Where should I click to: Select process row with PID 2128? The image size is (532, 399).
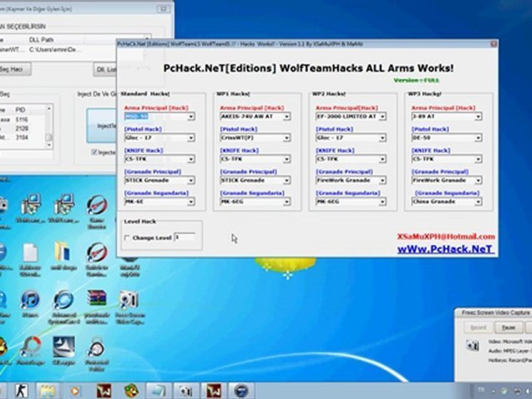coord(22,129)
